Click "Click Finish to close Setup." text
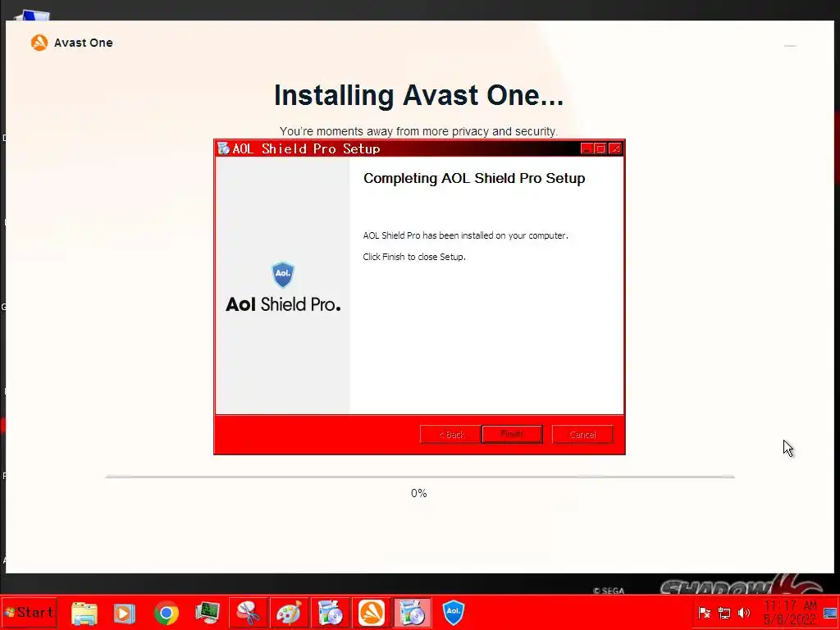The width and height of the screenshot is (840, 630). 414,257
